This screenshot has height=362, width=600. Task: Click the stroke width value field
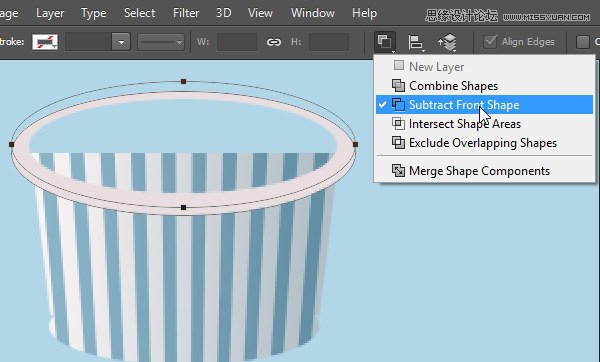click(88, 42)
